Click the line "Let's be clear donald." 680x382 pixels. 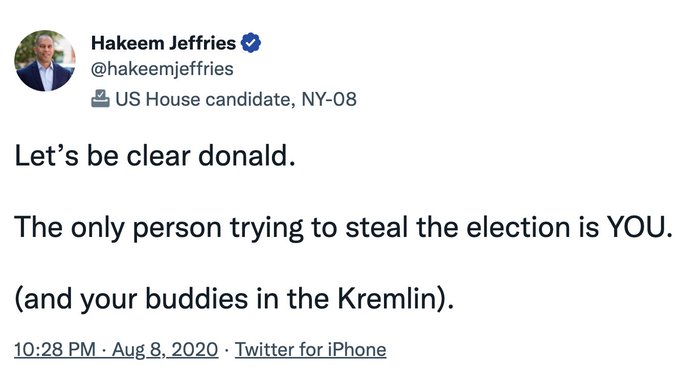[155, 155]
